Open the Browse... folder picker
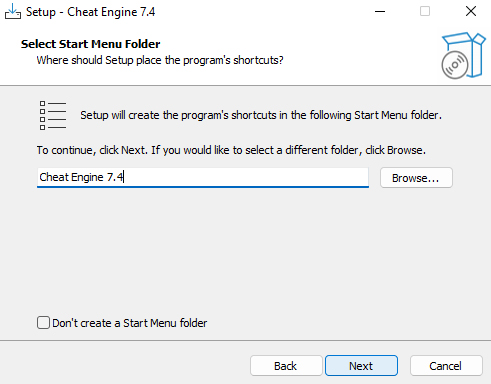This screenshot has height=384, width=491. point(416,178)
